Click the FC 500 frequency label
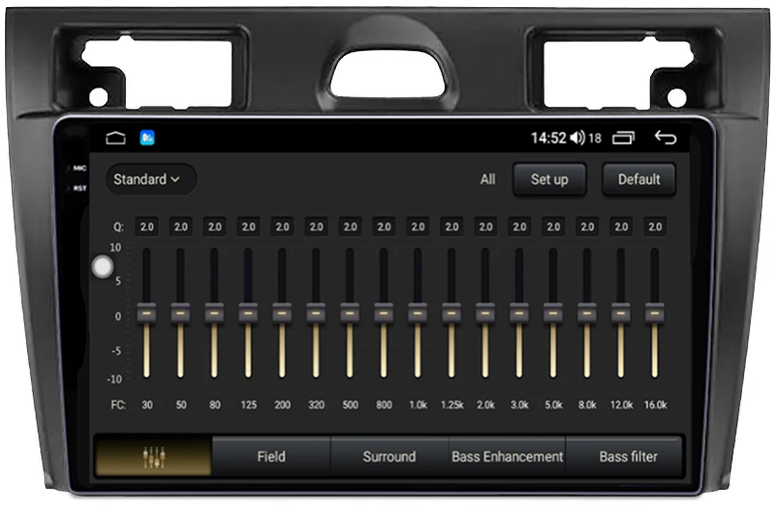The height and width of the screenshot is (507, 777). point(350,405)
